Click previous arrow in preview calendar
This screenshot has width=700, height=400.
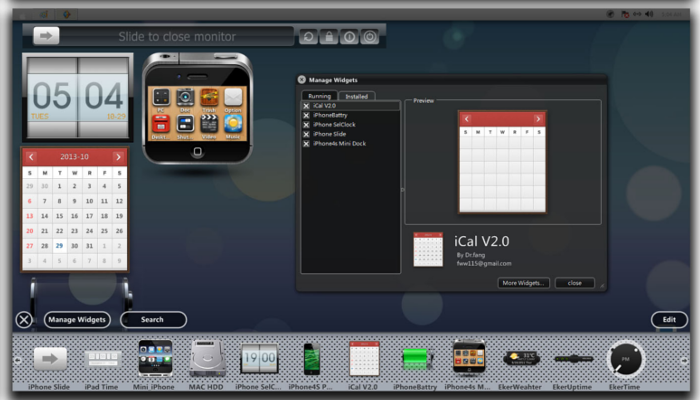(467, 119)
